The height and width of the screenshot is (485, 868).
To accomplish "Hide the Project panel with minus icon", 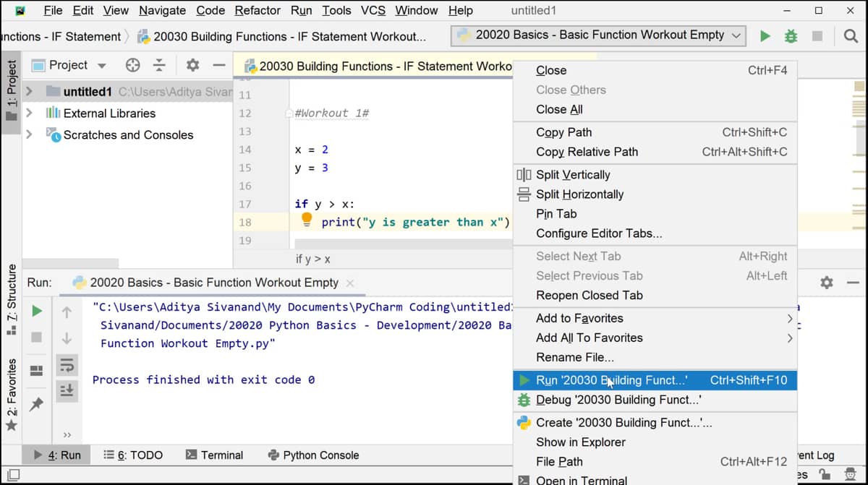I will 218,65.
